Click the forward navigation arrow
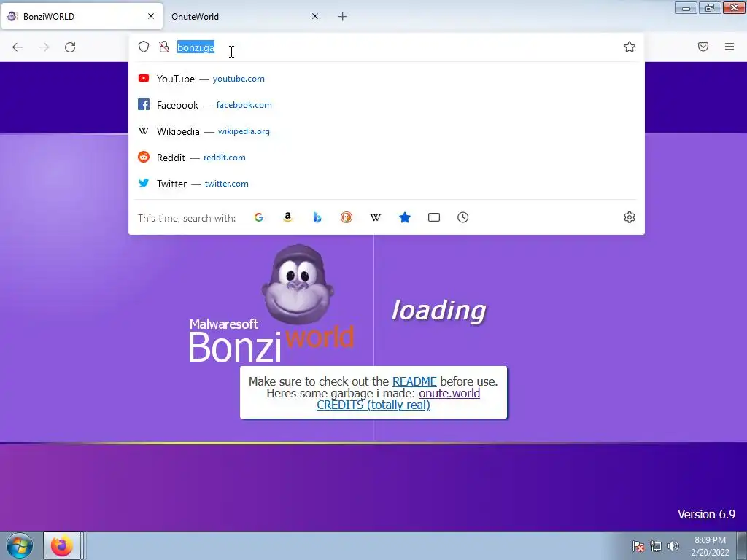 (x=44, y=47)
